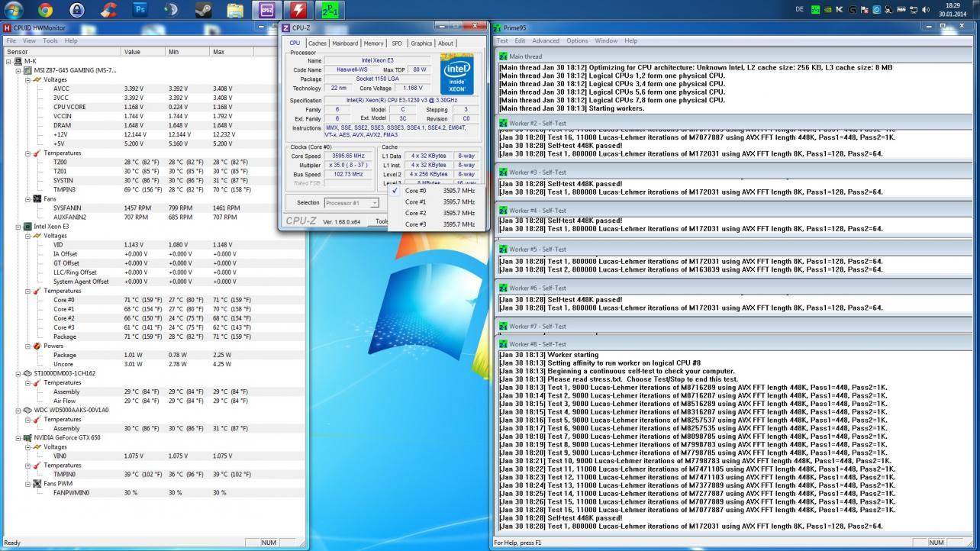Open HWMonitor File menu

click(x=11, y=40)
